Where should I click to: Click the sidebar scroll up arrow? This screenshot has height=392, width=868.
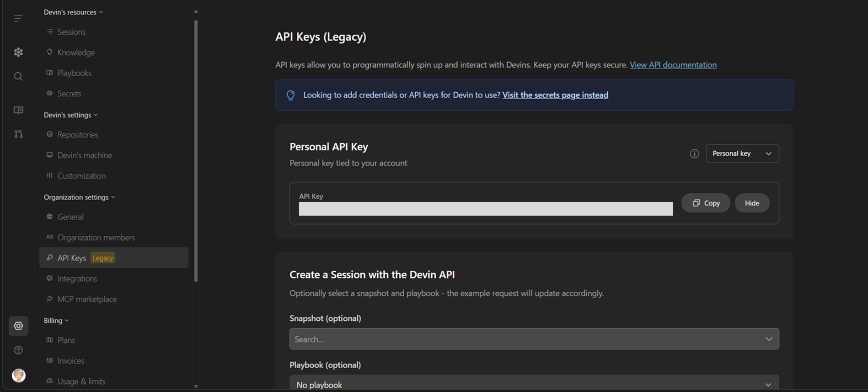click(196, 11)
